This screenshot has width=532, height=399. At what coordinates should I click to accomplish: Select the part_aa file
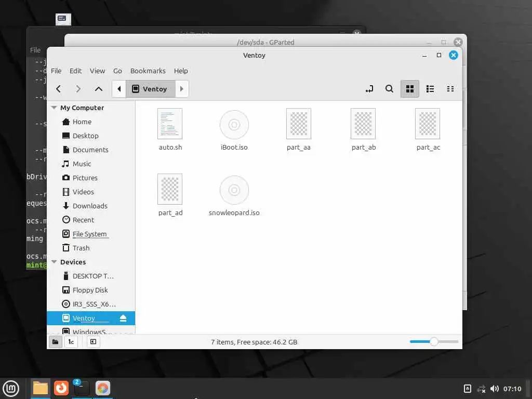[x=299, y=129]
